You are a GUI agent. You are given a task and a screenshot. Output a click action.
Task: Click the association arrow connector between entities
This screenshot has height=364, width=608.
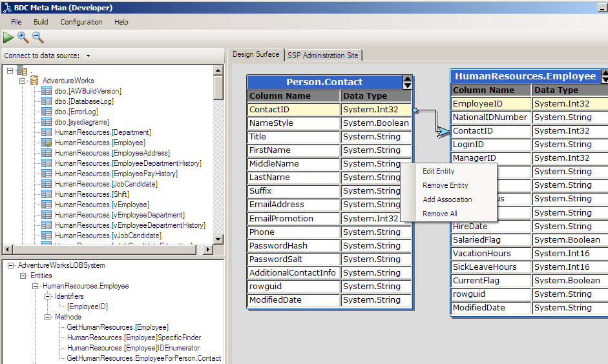(x=443, y=131)
